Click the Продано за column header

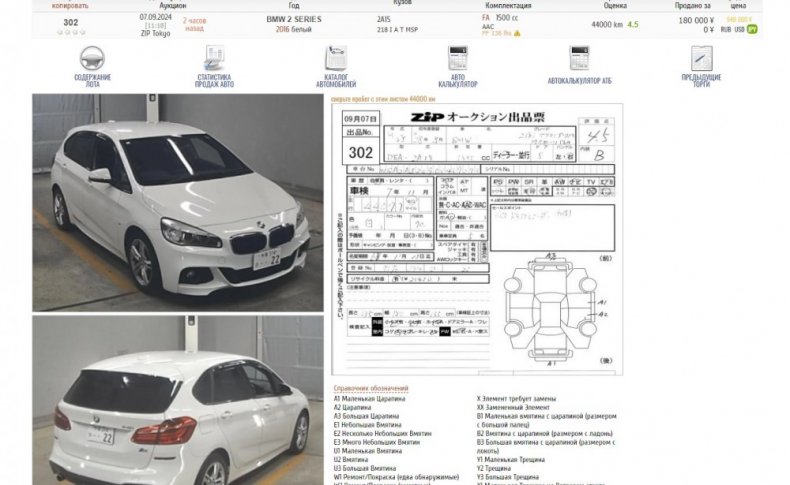[x=693, y=6]
